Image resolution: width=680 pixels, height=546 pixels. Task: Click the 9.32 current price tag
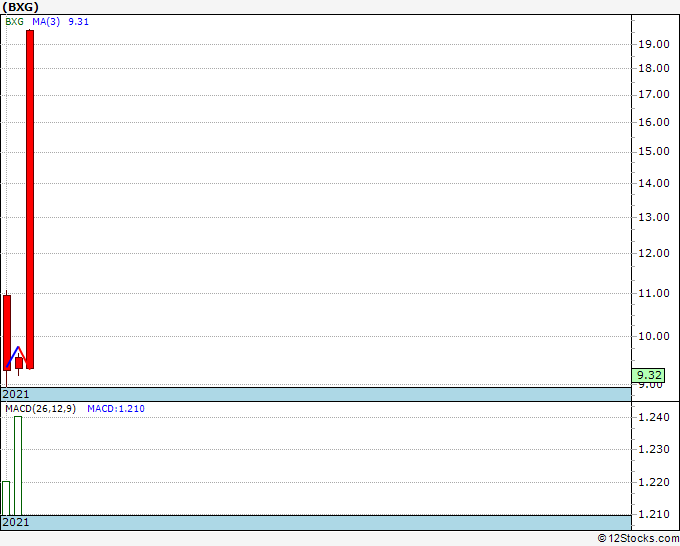coord(648,375)
